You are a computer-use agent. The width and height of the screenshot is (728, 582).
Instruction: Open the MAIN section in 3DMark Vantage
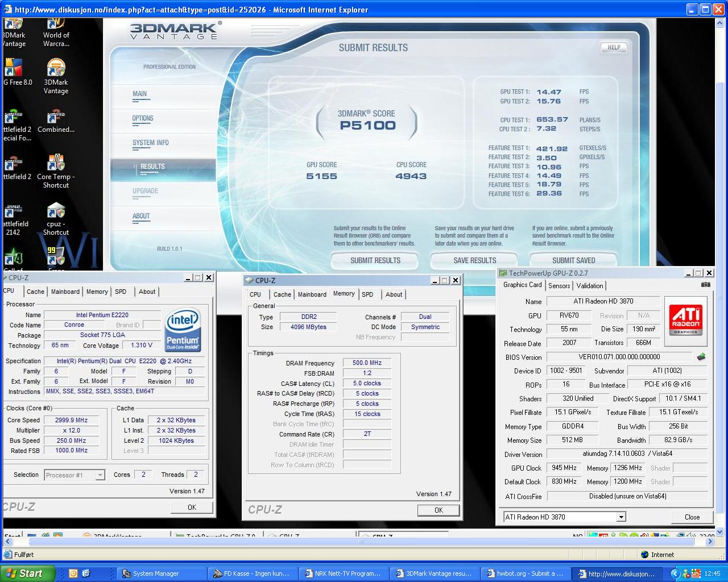140,94
